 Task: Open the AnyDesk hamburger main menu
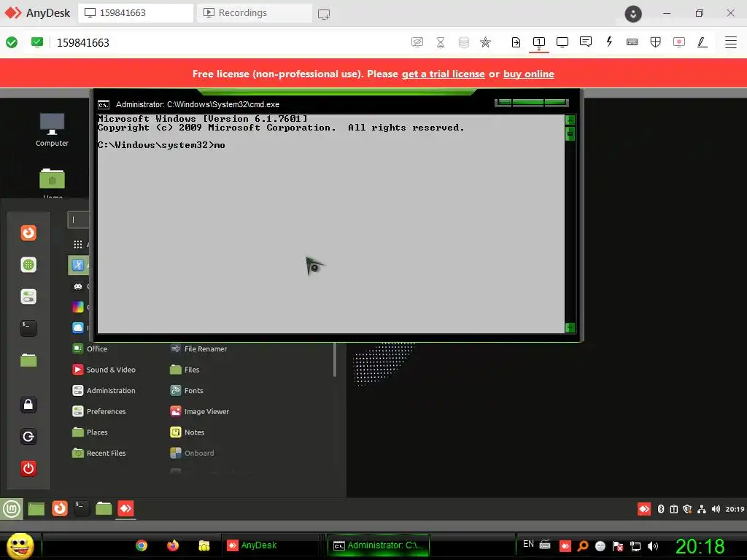(731, 42)
